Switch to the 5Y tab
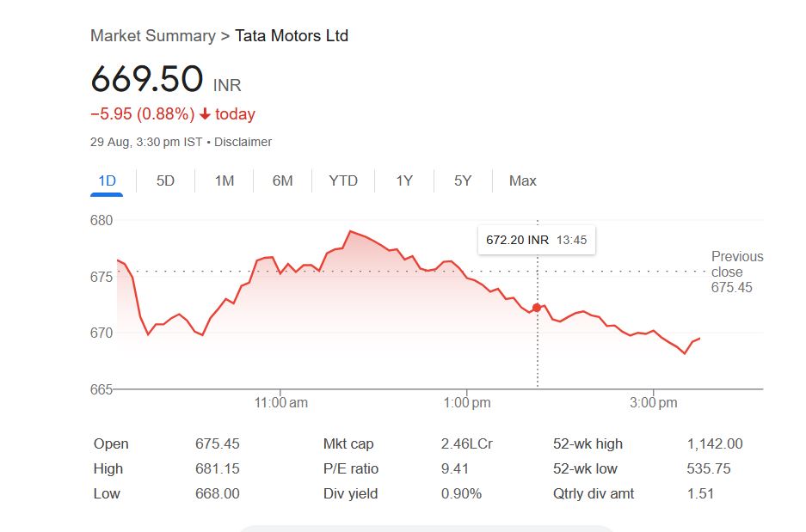The width and height of the screenshot is (806, 532). (x=463, y=180)
